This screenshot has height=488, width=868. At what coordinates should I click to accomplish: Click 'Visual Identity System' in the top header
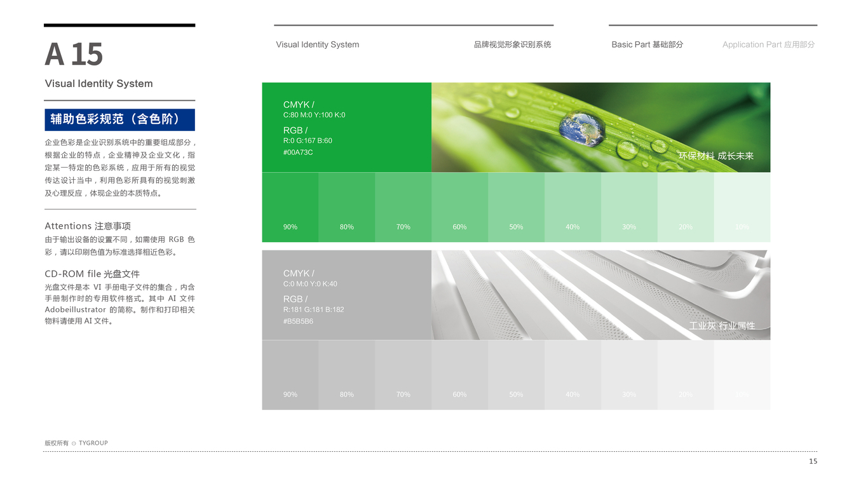click(318, 44)
